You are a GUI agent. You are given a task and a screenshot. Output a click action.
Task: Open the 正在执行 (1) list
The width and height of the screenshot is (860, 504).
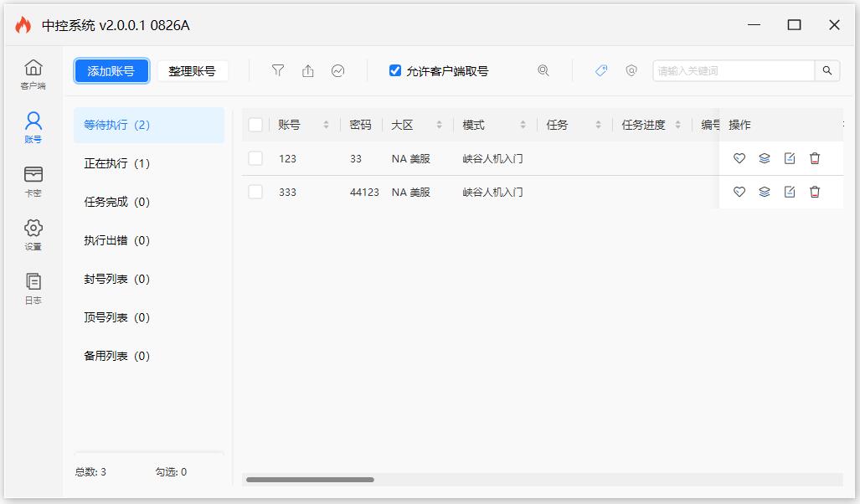116,163
